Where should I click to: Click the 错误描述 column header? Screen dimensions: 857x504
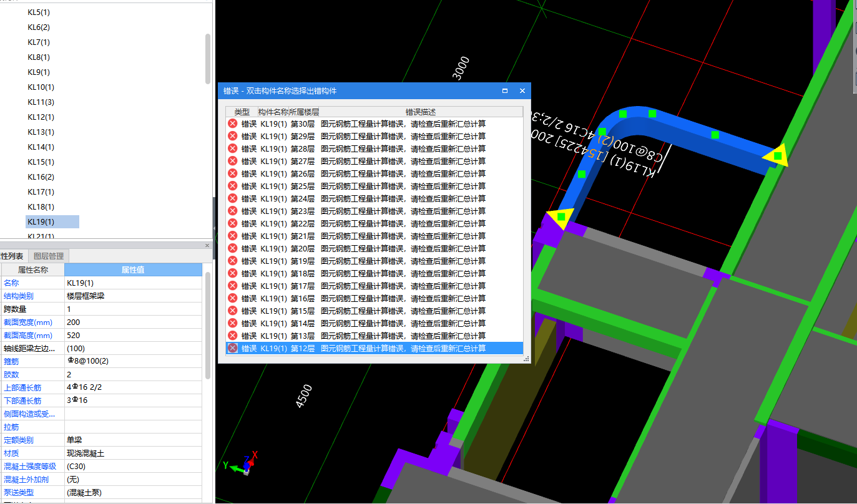(421, 112)
